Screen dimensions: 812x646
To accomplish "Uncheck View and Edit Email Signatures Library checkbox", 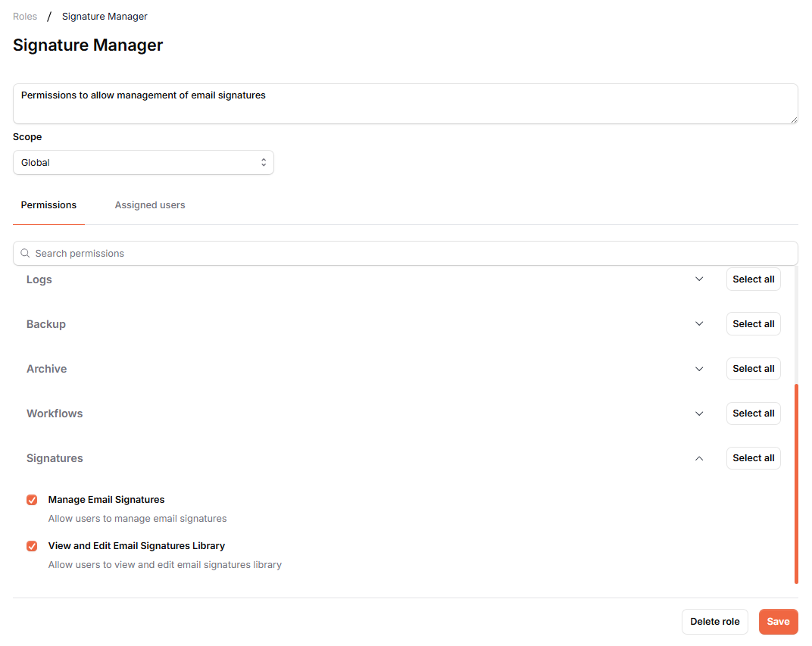I will (32, 545).
